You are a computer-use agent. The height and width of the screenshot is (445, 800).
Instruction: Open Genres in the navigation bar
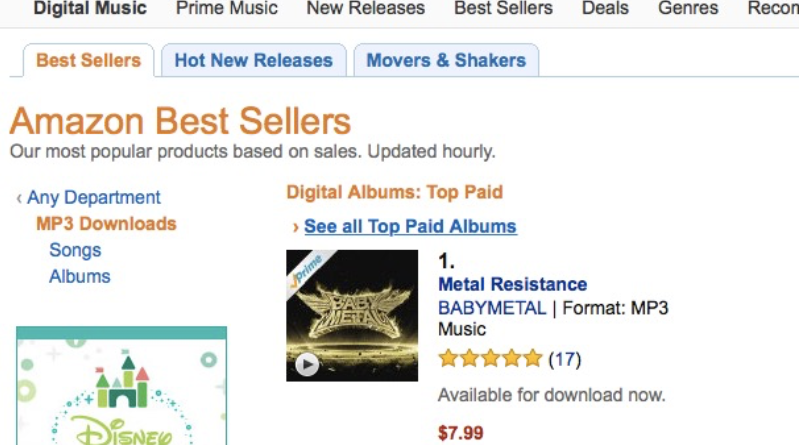tap(688, 8)
